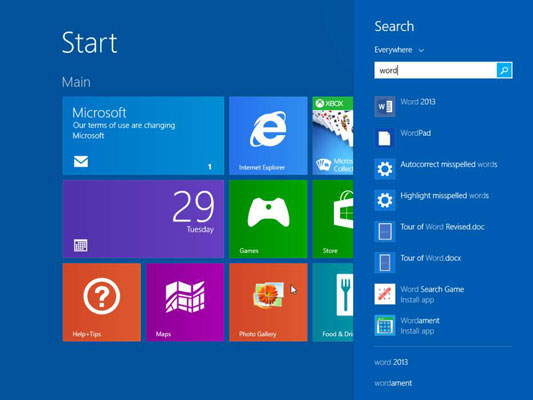Open the Games tile
533x400 pixels.
(268, 219)
